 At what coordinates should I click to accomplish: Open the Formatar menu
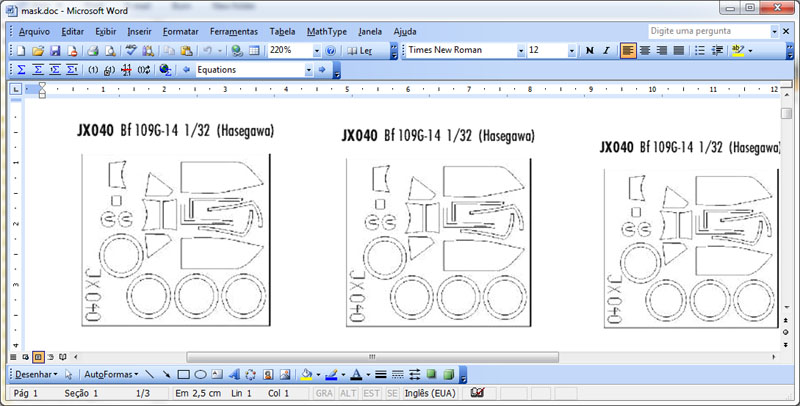coord(181,32)
